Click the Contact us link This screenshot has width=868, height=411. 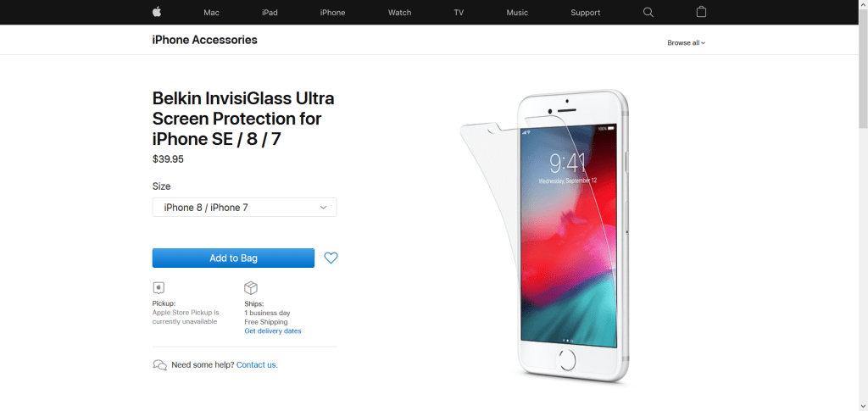pos(257,365)
